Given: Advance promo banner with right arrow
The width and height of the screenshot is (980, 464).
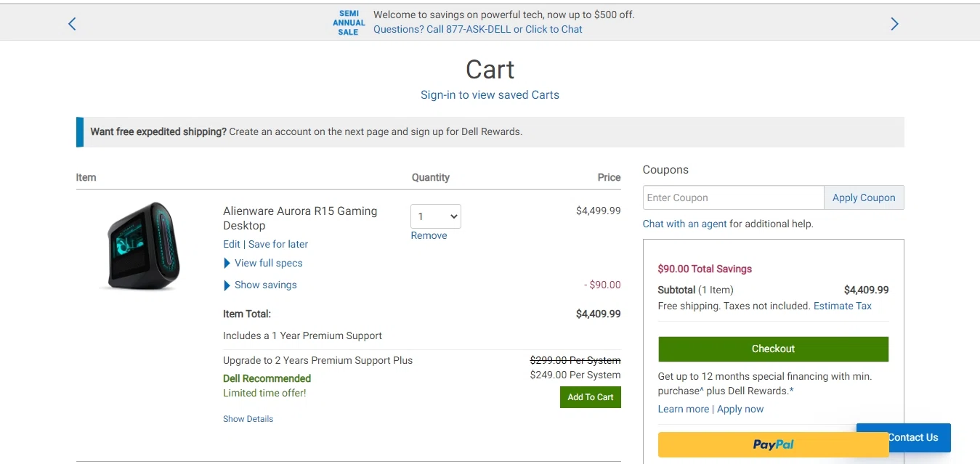Looking at the screenshot, I should pyautogui.click(x=894, y=24).
